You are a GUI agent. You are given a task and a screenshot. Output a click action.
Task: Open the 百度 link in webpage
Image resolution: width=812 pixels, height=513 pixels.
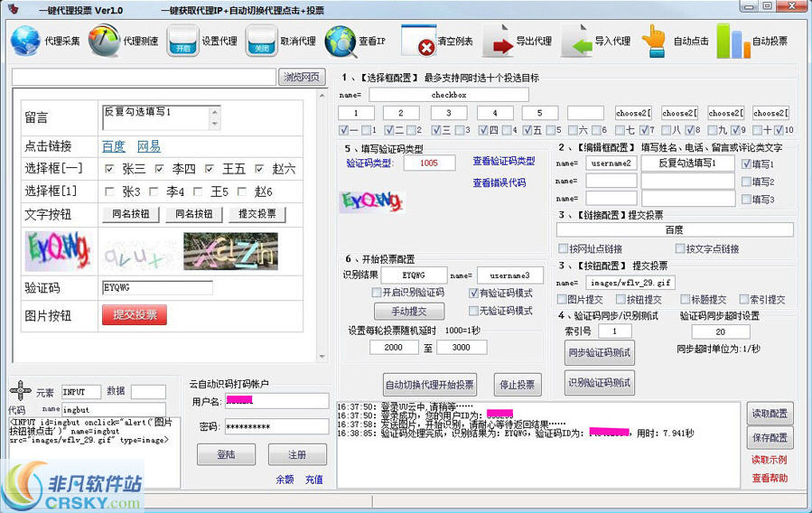click(114, 146)
